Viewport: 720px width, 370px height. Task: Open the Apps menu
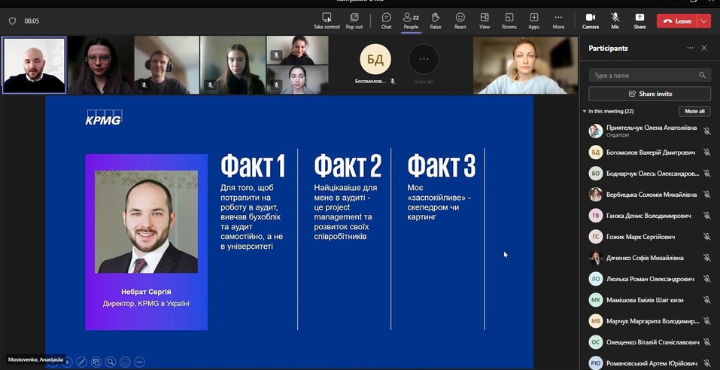534,21
